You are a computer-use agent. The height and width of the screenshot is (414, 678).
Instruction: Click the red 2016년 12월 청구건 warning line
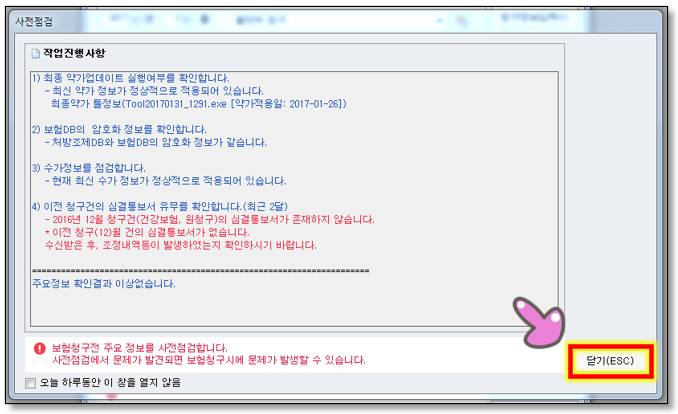210,219
